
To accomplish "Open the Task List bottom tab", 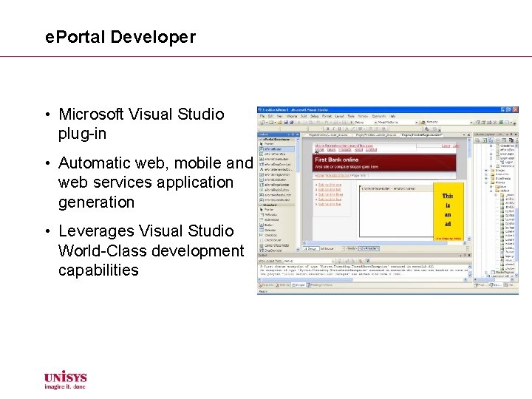I will pyautogui.click(x=283, y=285).
